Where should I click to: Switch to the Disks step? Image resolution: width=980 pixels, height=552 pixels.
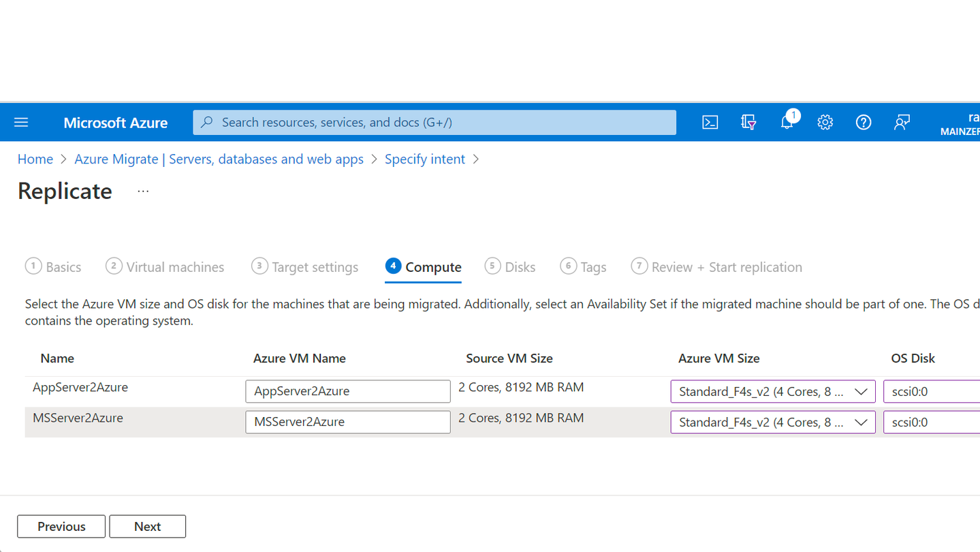pos(510,267)
